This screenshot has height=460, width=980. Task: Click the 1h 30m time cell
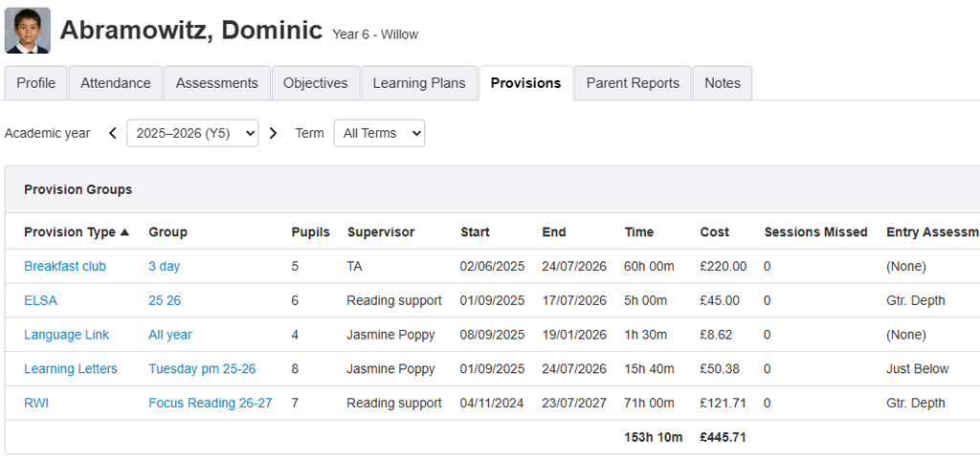(646, 335)
